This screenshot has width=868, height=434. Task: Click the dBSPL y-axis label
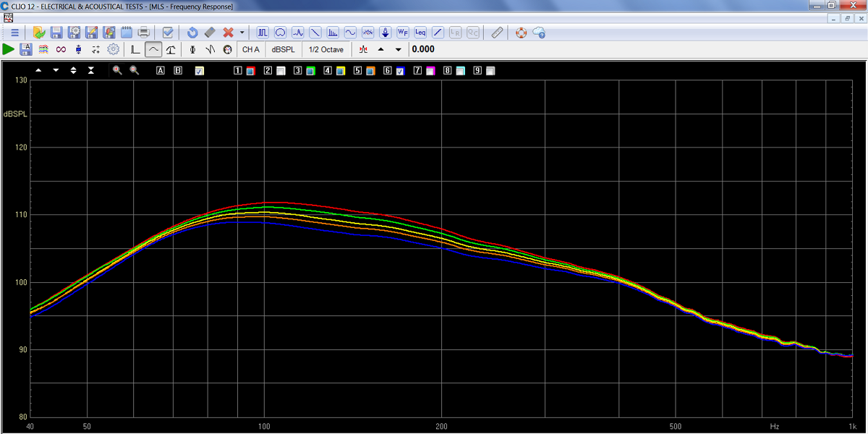(x=15, y=114)
